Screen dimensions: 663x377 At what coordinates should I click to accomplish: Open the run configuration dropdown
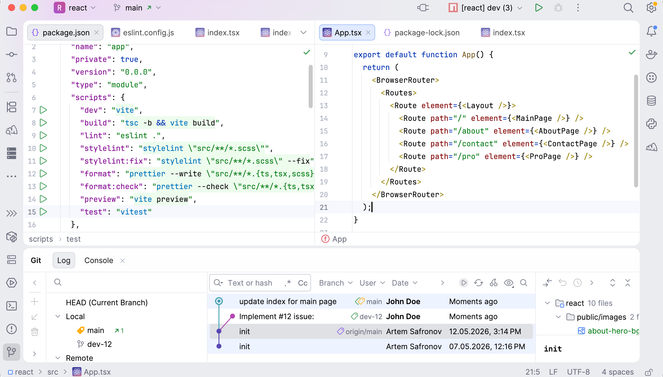tap(485, 8)
